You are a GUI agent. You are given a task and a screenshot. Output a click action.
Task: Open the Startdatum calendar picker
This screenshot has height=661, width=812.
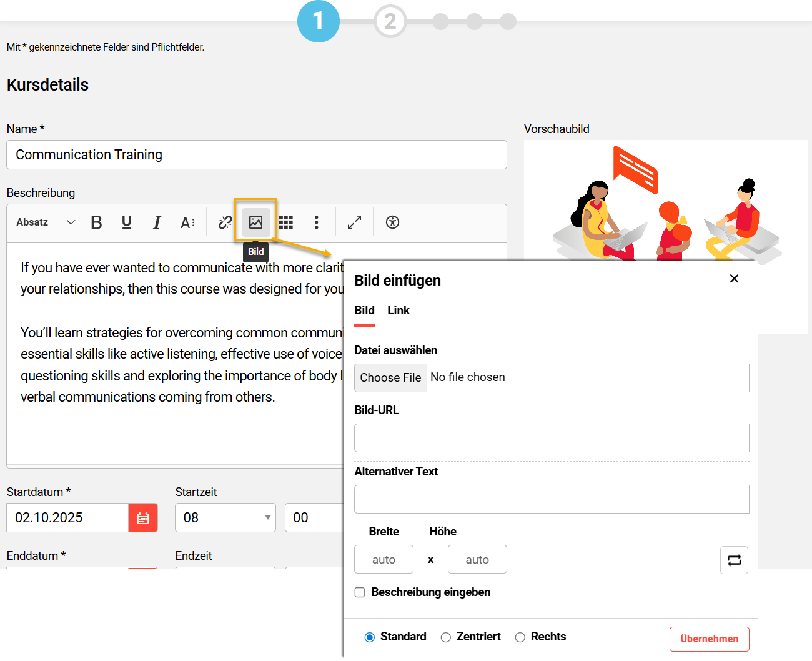click(143, 518)
